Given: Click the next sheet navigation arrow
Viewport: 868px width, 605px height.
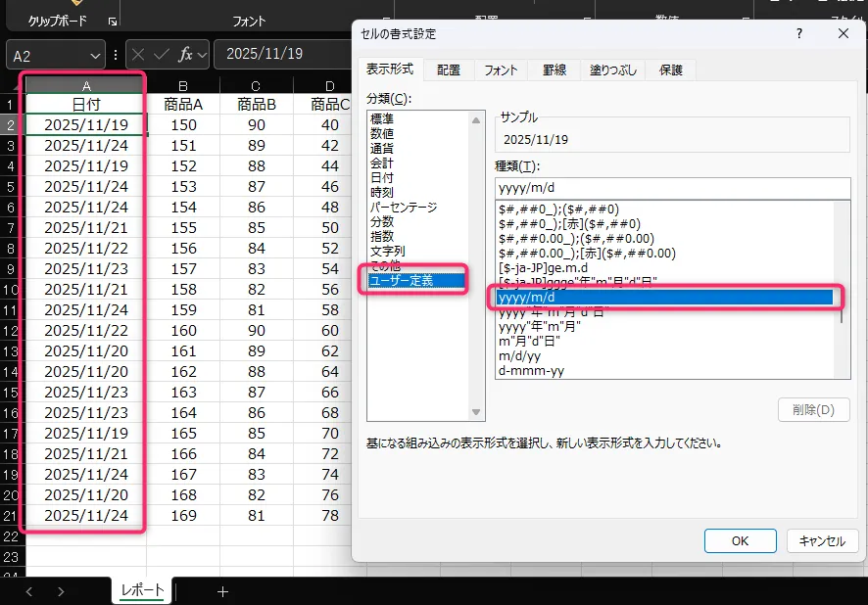Looking at the screenshot, I should 61,591.
